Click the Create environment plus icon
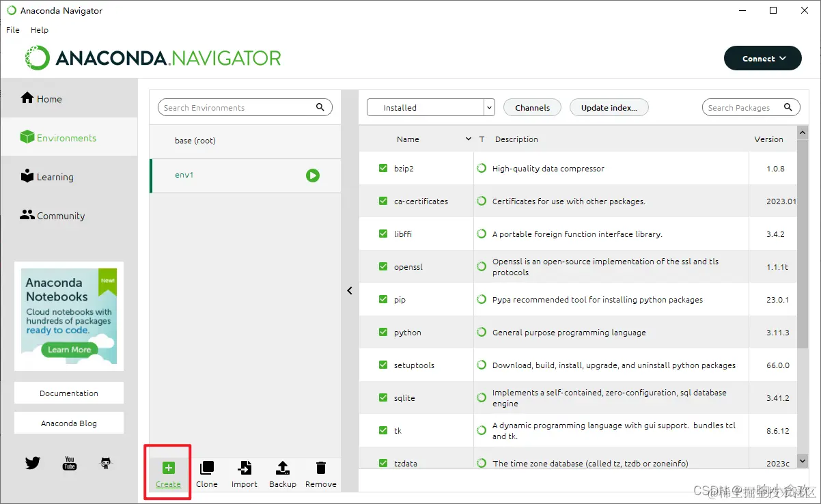 168,468
